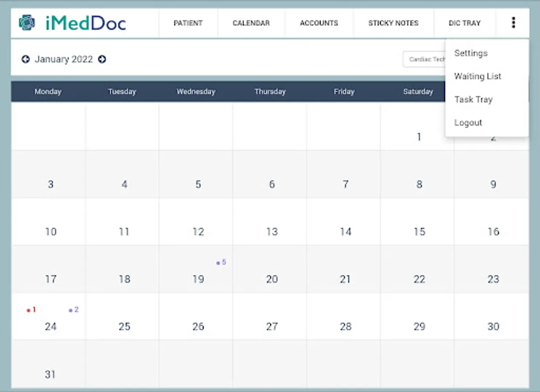Select January 9 day cell
The height and width of the screenshot is (392, 540).
tap(492, 174)
